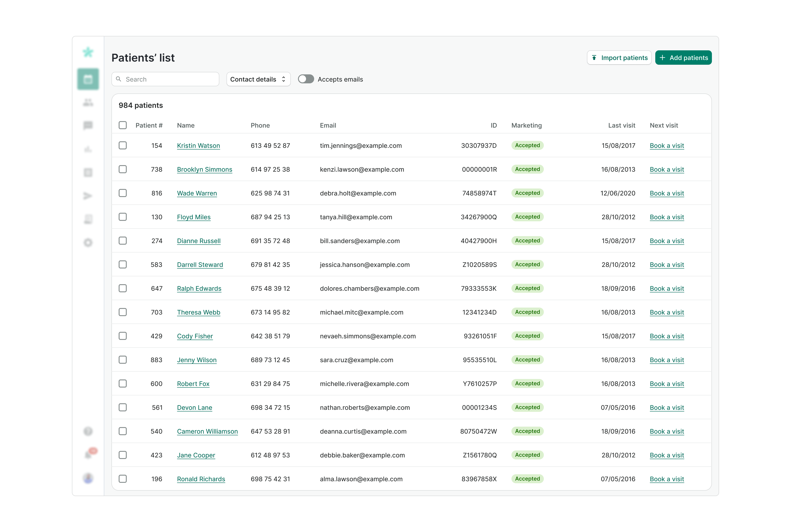This screenshot has height=532, width=791.
Task: Focus the Search input field
Action: click(x=170, y=79)
